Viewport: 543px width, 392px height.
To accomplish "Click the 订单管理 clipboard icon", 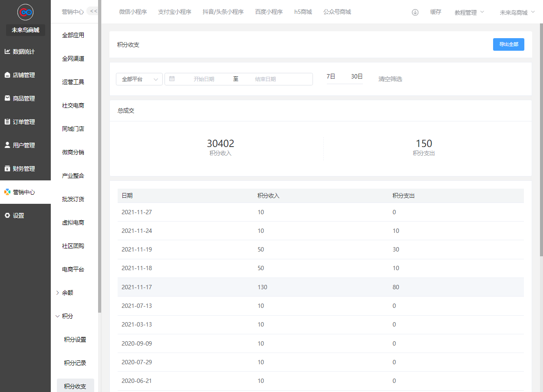I will click(x=7, y=122).
